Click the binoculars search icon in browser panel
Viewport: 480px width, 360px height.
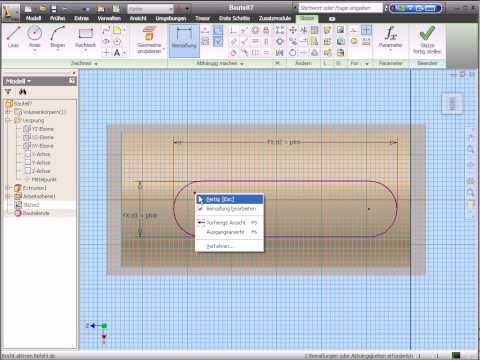pos(22,92)
